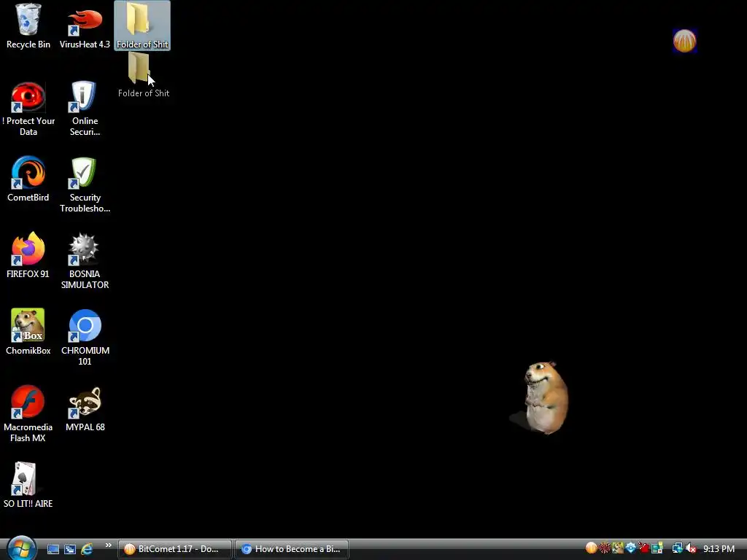Switch to How to Become a Bi... taskbar button

coord(292,549)
